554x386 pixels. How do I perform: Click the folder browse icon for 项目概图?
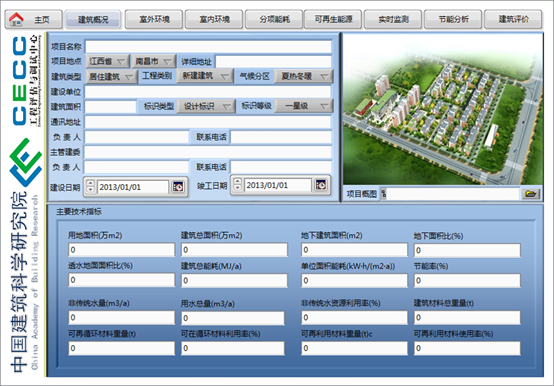531,194
